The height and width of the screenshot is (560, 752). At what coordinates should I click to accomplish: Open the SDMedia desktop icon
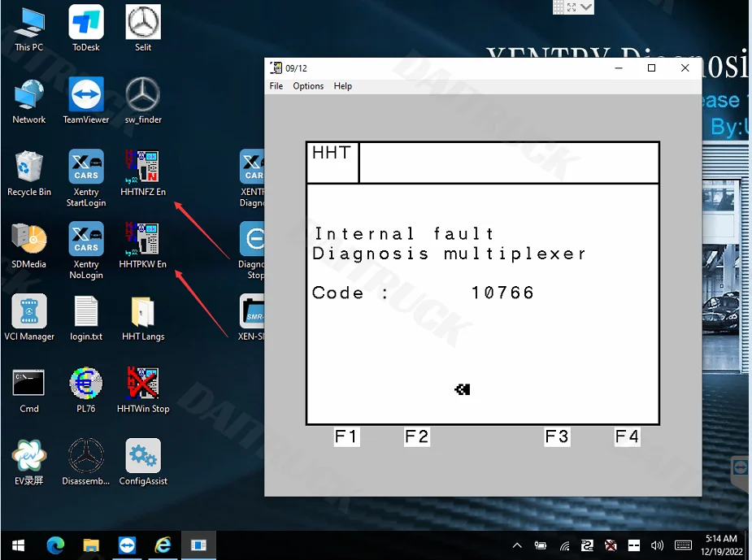pos(28,246)
